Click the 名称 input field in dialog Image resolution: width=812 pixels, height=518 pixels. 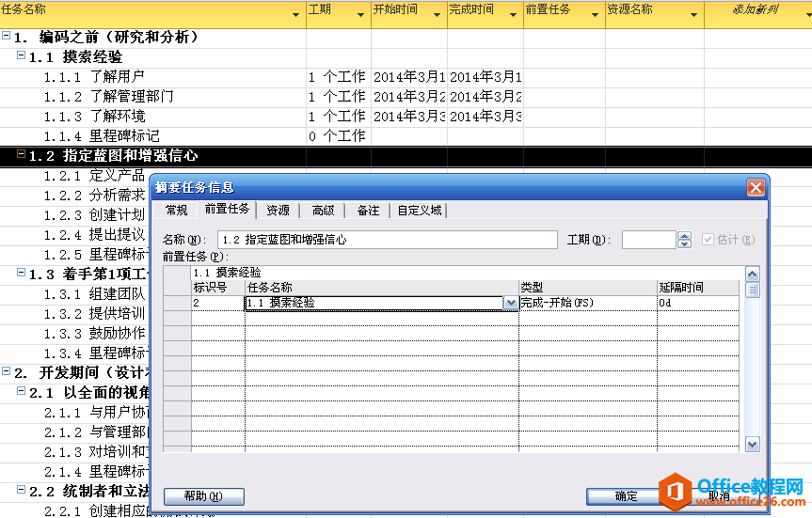point(388,240)
